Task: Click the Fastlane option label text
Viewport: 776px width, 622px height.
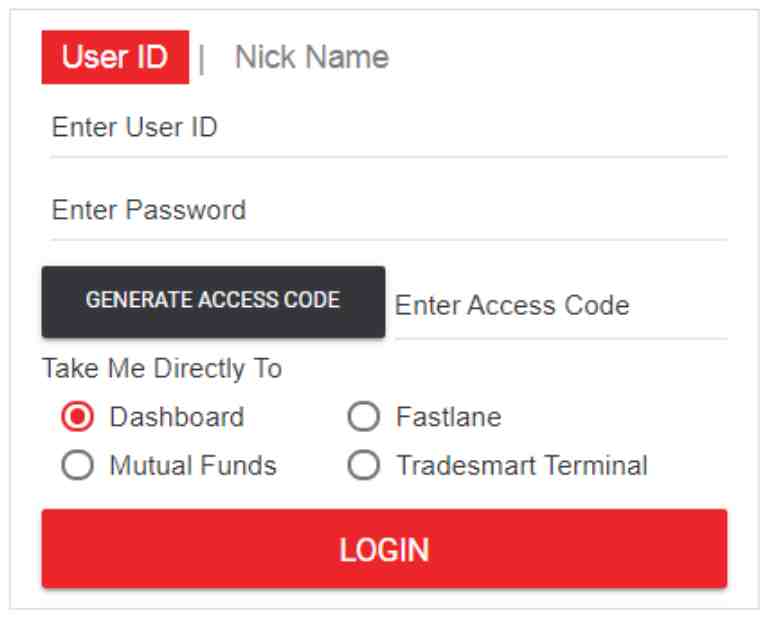Action: pos(448,417)
